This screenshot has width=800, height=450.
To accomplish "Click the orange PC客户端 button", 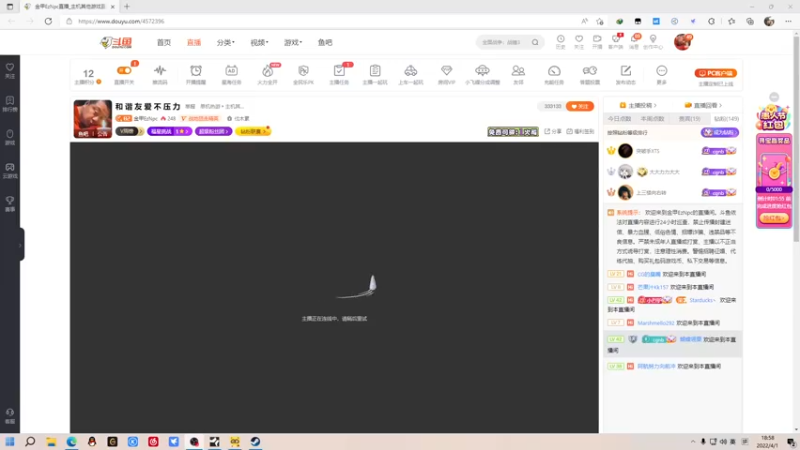I will 715,73.
